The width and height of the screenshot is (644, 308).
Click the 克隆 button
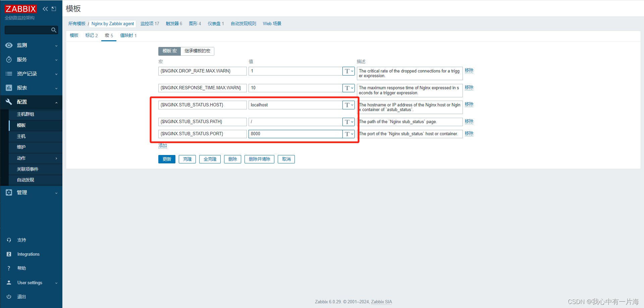pos(187,159)
